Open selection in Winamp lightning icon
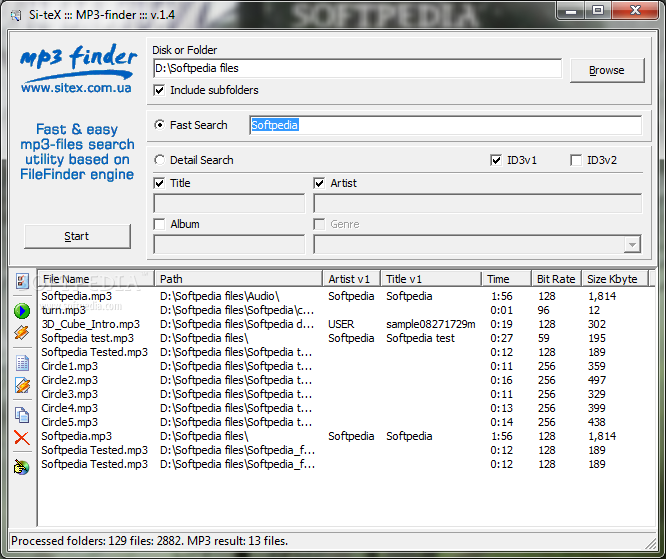Image resolution: width=666 pixels, height=559 pixels. click(x=22, y=333)
